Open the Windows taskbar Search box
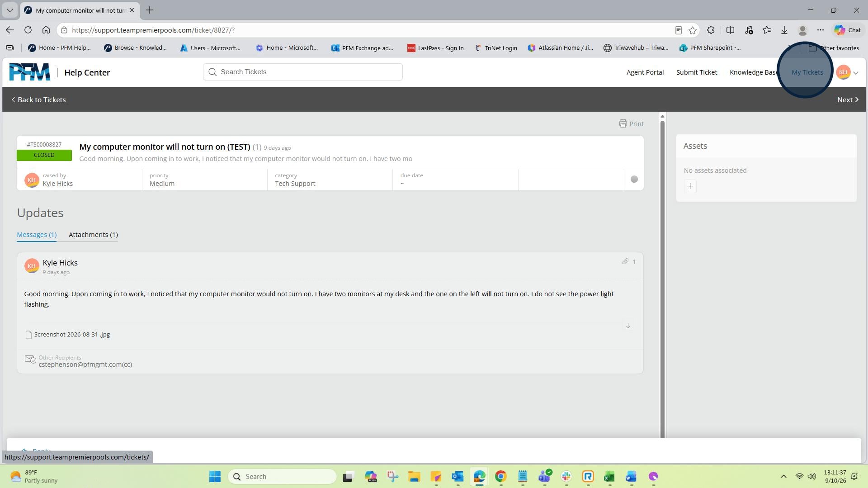 pos(283,476)
